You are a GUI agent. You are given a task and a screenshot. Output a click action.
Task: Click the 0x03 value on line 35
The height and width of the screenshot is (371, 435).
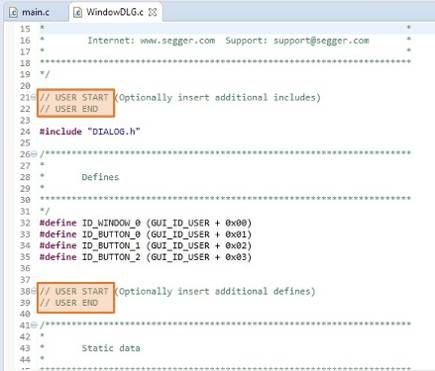[236, 257]
